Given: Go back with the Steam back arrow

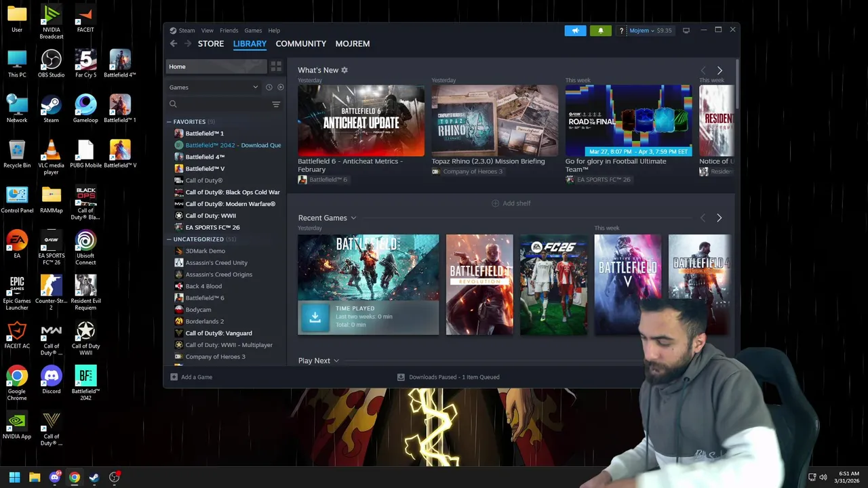Looking at the screenshot, I should pos(174,43).
